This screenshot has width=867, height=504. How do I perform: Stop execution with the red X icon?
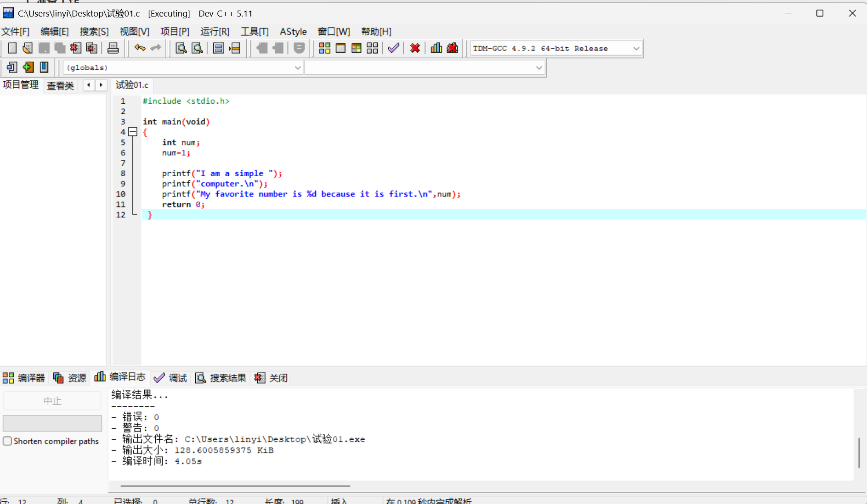[415, 48]
